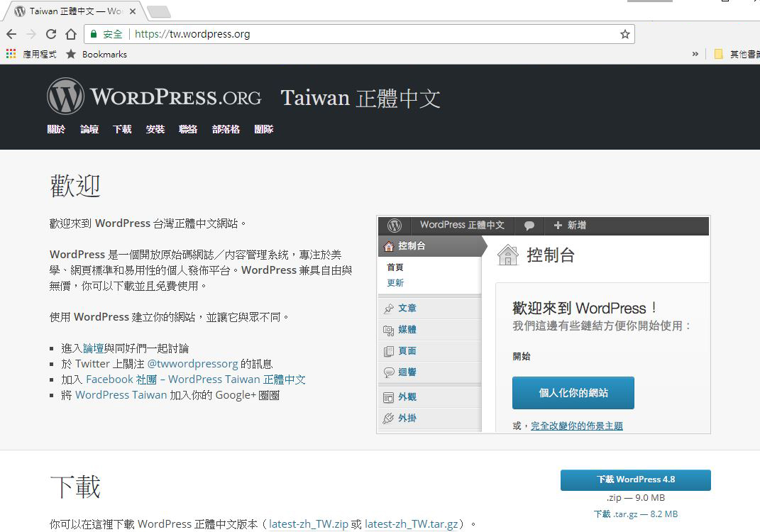Viewport: 760px width, 532px height.
Task: Click the media icon next to 媒體
Action: tap(388, 330)
